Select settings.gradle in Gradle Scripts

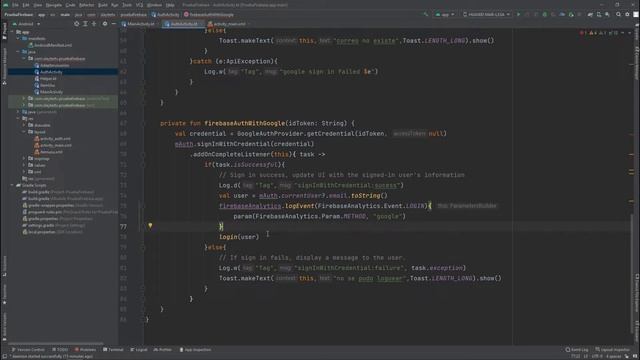(53, 225)
